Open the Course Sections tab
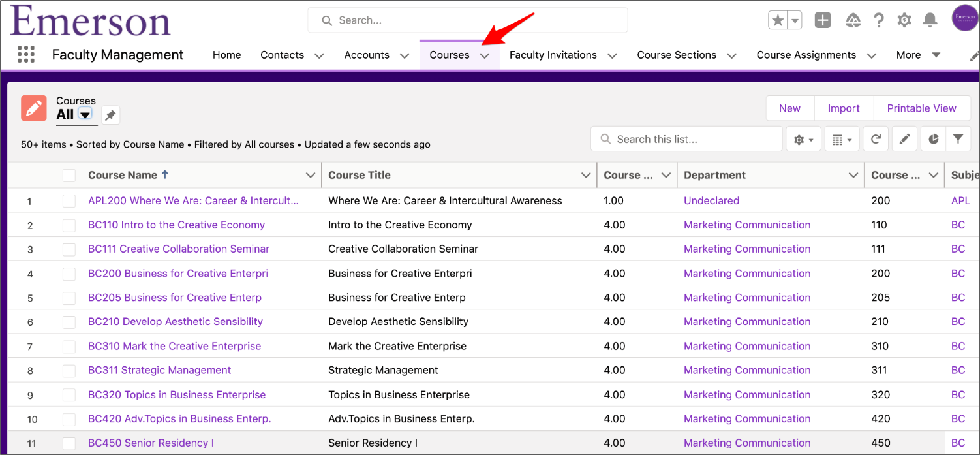Viewport: 980px width, 455px height. 677,55
